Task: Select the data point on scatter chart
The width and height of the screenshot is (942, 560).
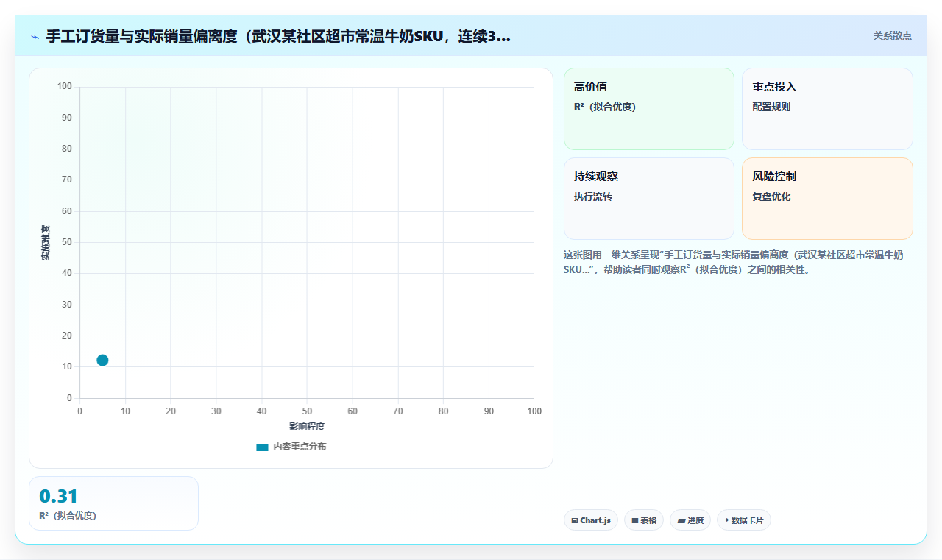Action: (x=102, y=360)
